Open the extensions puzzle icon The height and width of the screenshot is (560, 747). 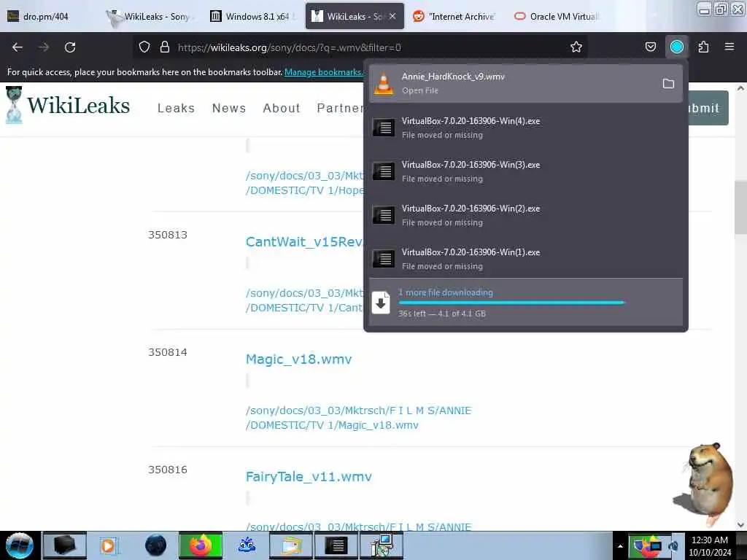click(703, 47)
